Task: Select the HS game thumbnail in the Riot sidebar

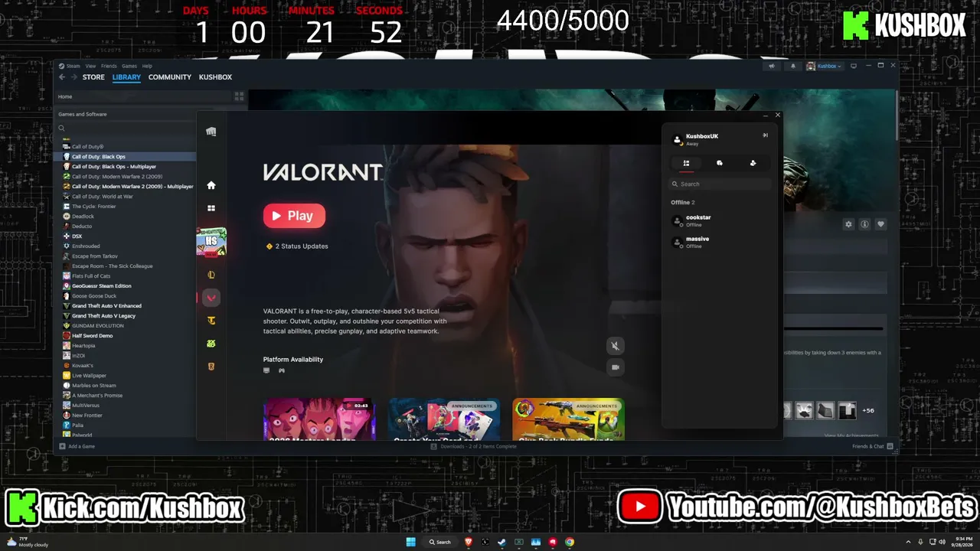Action: coord(211,242)
